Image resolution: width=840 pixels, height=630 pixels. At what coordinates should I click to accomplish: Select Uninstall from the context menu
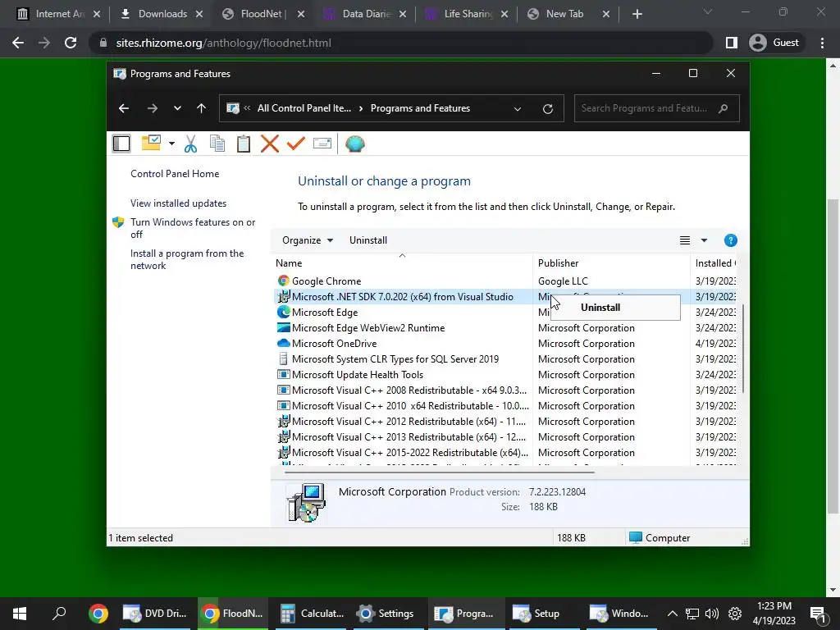tap(615, 308)
